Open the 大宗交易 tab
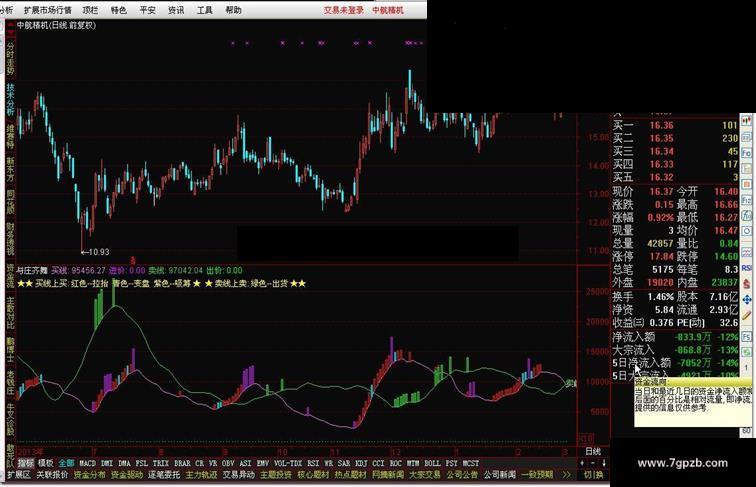 (x=425, y=474)
